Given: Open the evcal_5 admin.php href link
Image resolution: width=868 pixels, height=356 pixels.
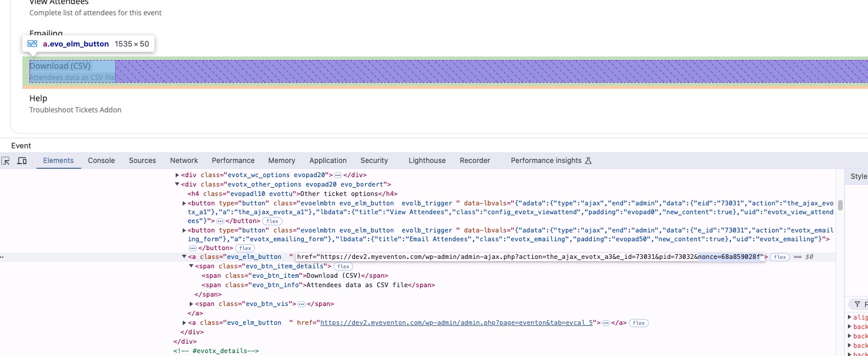Looking at the screenshot, I should (x=458, y=323).
